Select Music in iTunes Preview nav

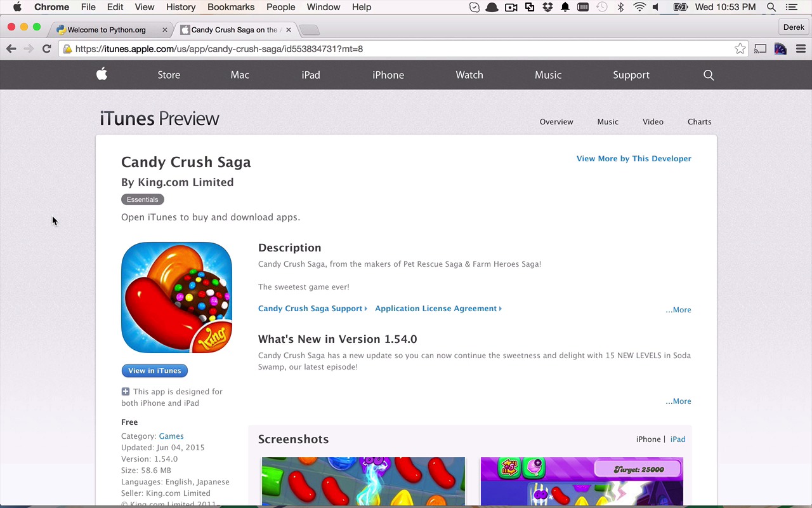coord(608,122)
